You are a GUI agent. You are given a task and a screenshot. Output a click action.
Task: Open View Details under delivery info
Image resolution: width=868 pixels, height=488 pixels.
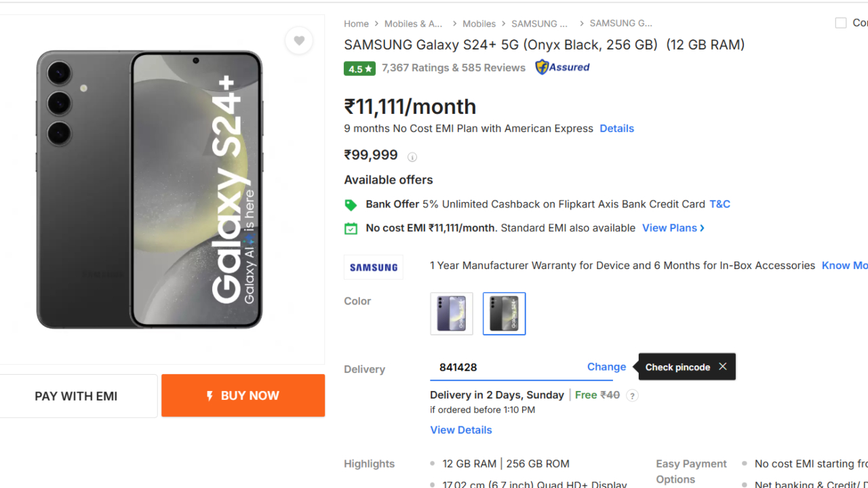(x=461, y=430)
